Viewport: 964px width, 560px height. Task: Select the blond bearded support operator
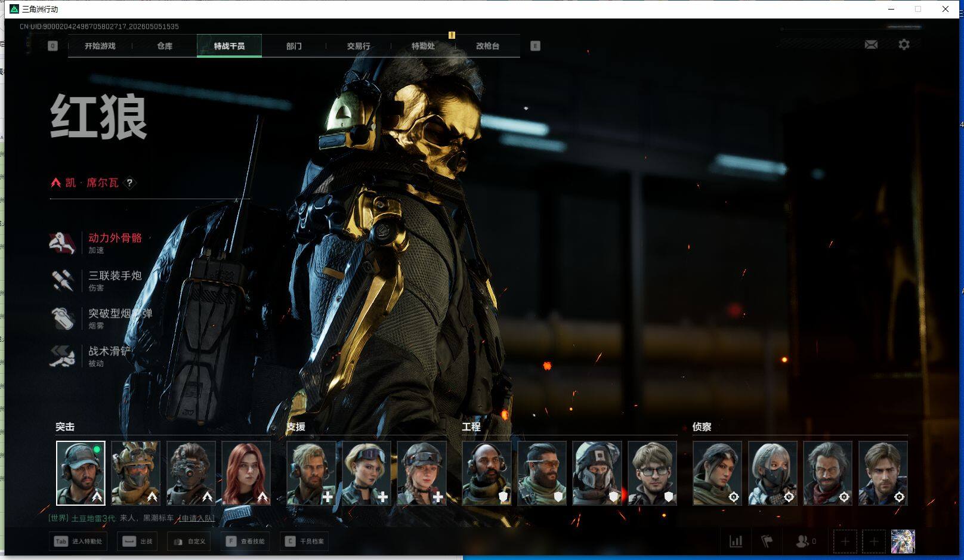[x=311, y=473]
